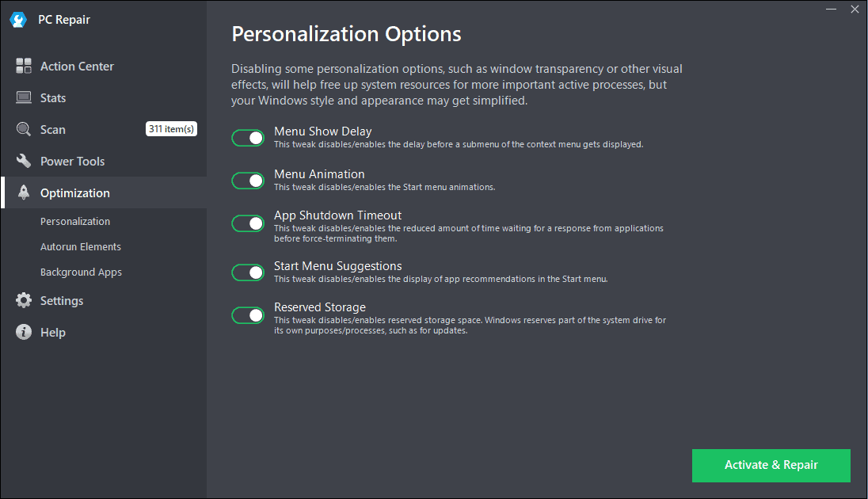Disable the App Shutdown Timeout switch
868x499 pixels.
coord(248,223)
